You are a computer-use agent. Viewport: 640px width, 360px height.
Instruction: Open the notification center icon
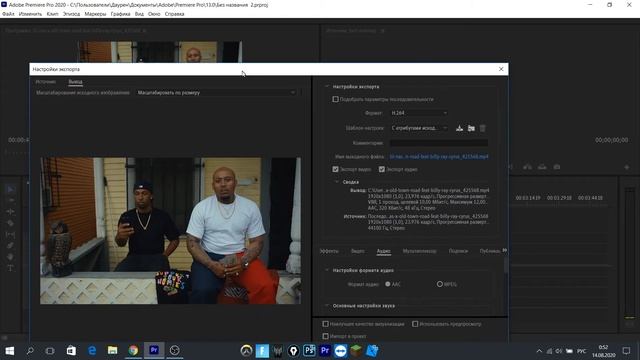tap(626, 351)
